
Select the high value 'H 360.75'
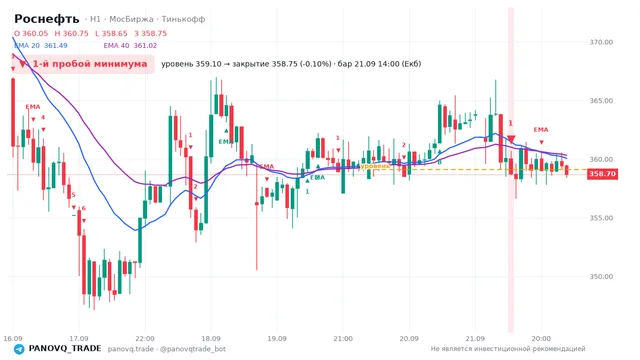(x=71, y=33)
